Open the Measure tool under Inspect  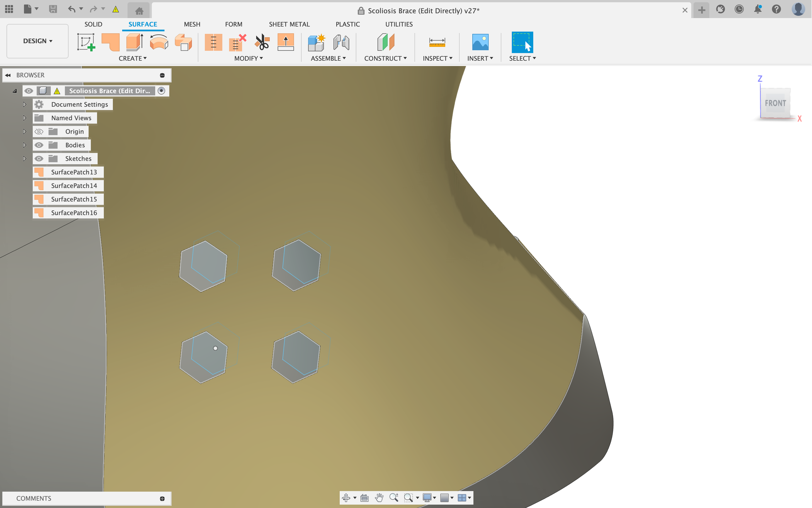click(x=437, y=42)
